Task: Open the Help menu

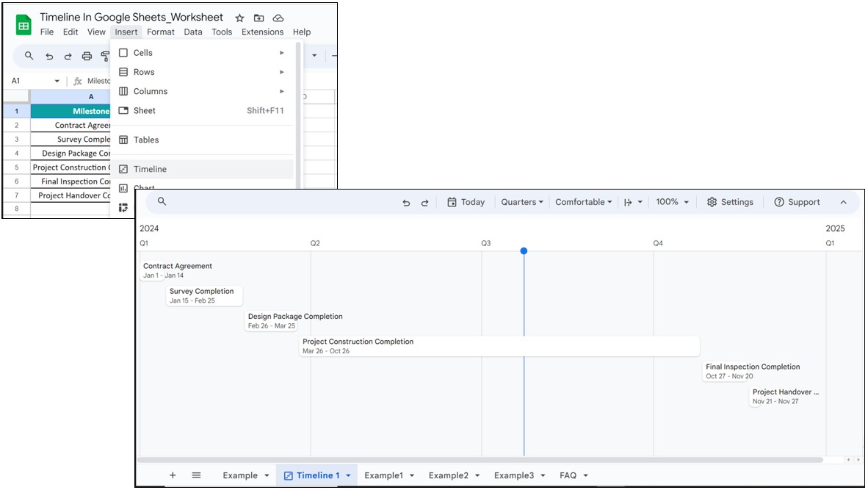Action: [302, 32]
